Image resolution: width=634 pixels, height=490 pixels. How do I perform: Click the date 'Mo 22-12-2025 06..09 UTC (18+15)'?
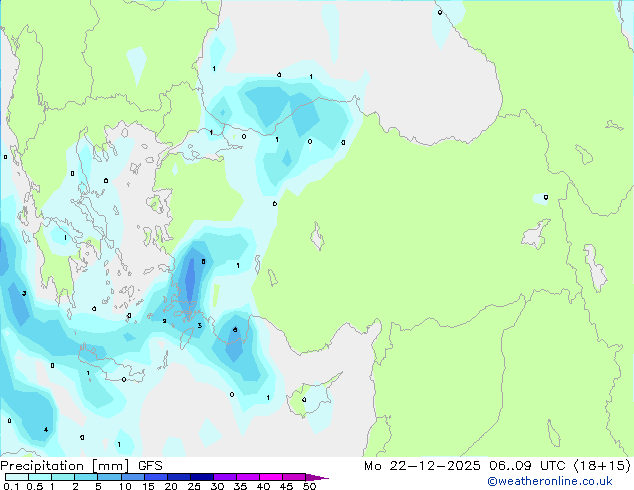pos(497,466)
